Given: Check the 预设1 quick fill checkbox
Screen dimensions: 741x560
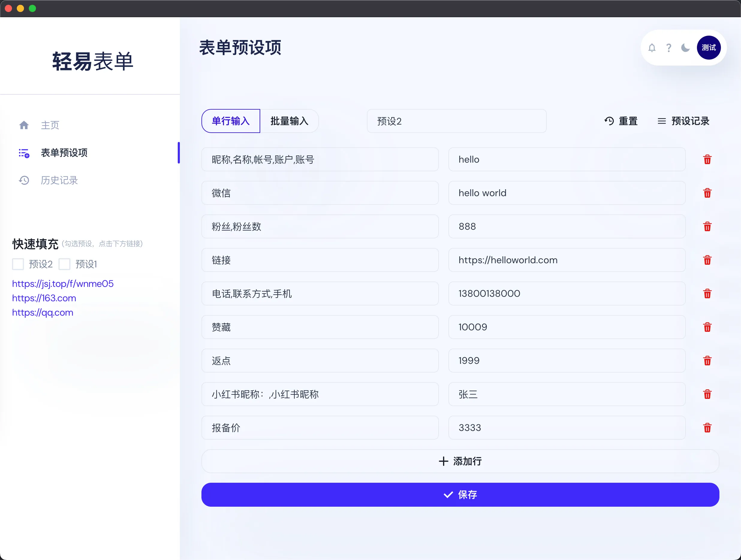Looking at the screenshot, I should (65, 264).
